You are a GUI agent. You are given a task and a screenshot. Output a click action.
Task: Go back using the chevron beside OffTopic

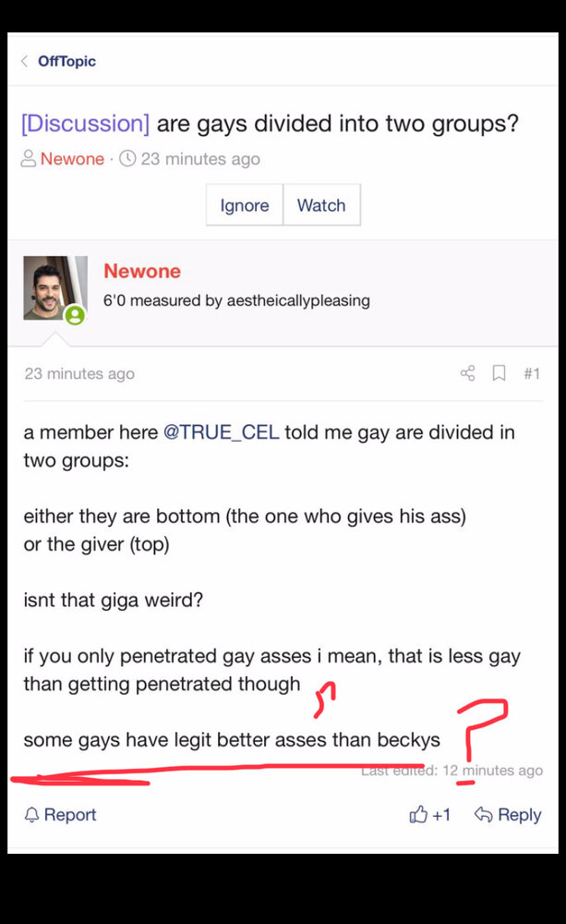pyautogui.click(x=25, y=61)
